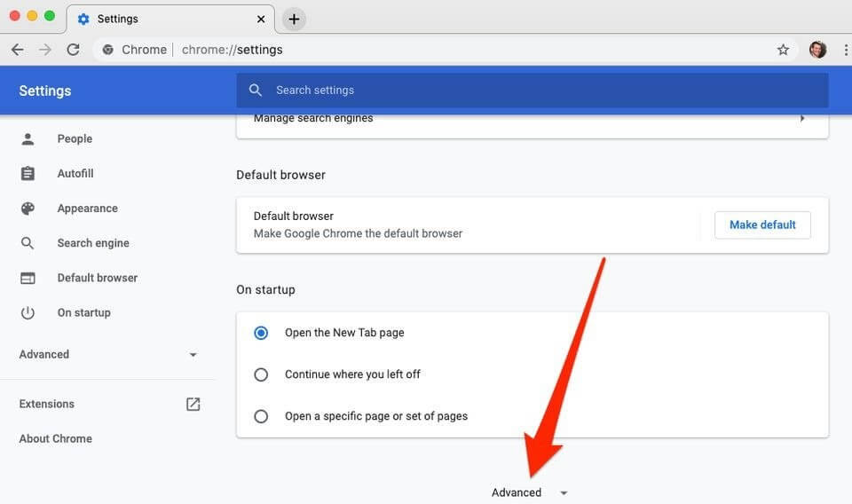This screenshot has width=852, height=504.
Task: Open the user profile avatar
Action: [817, 50]
